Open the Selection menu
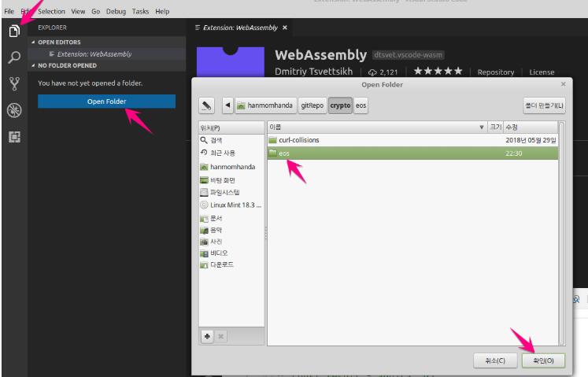Viewport: 588px width, 377px height. click(x=51, y=11)
